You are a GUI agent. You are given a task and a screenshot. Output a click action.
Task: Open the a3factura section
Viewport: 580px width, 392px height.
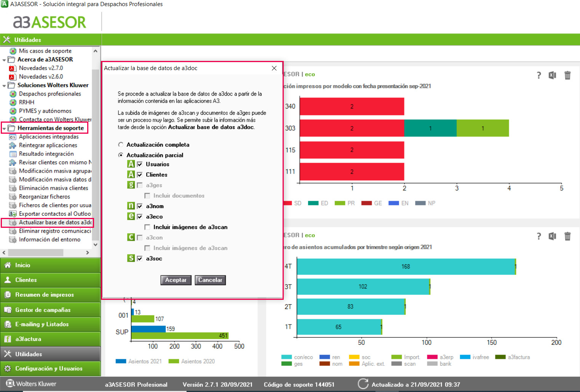50,339
